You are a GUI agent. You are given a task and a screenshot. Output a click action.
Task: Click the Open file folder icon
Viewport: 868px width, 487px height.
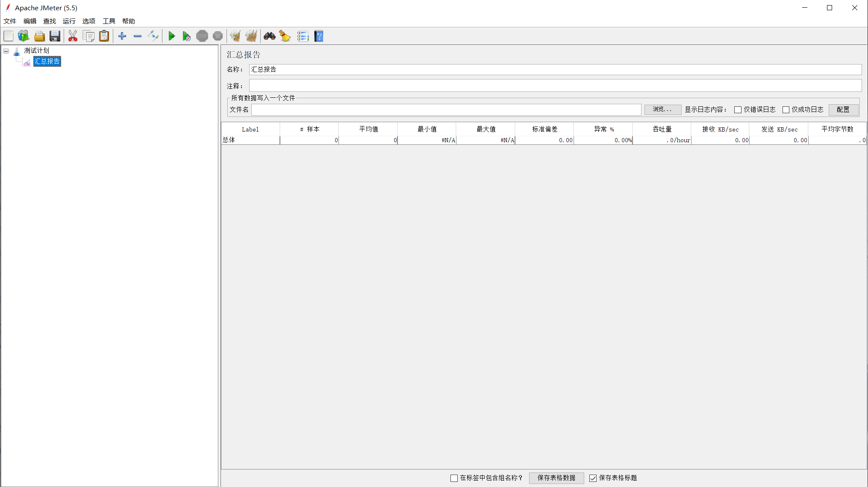tap(39, 36)
